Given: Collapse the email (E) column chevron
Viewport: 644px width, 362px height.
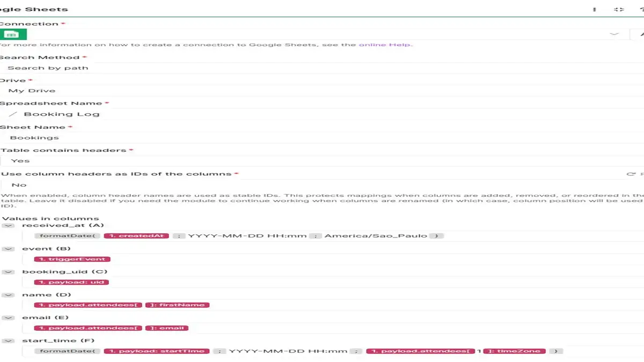Looking at the screenshot, I should coord(8,317).
